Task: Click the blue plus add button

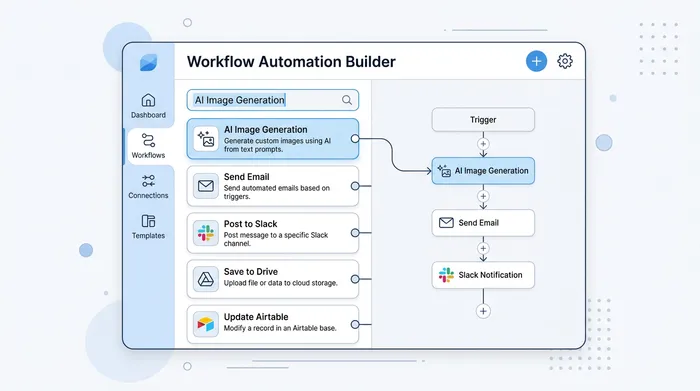Action: (536, 61)
